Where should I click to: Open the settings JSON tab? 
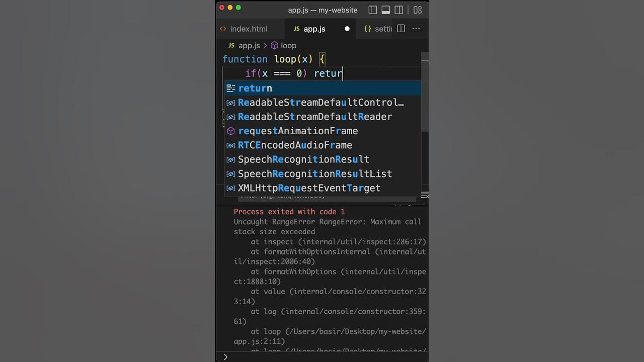click(378, 29)
